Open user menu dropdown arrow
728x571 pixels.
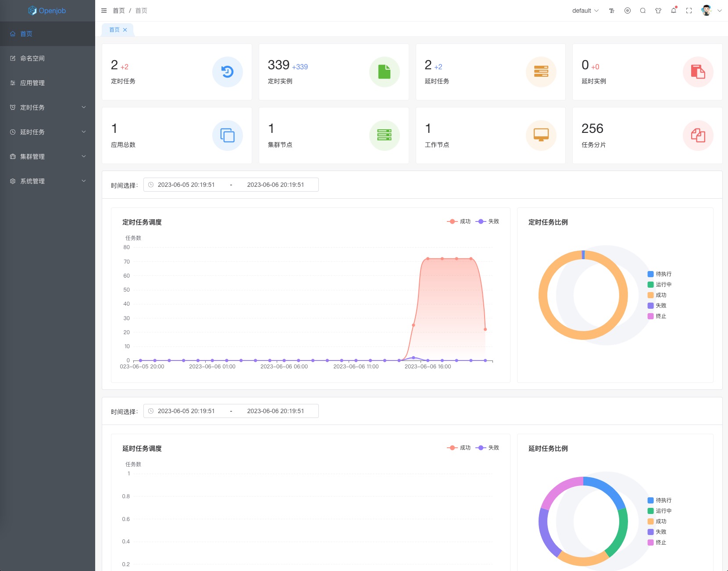720,11
